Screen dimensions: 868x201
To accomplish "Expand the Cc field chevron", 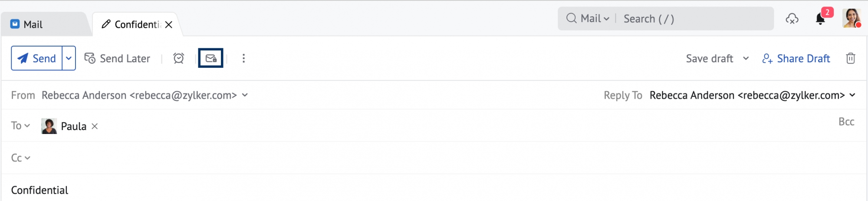I will tap(27, 158).
